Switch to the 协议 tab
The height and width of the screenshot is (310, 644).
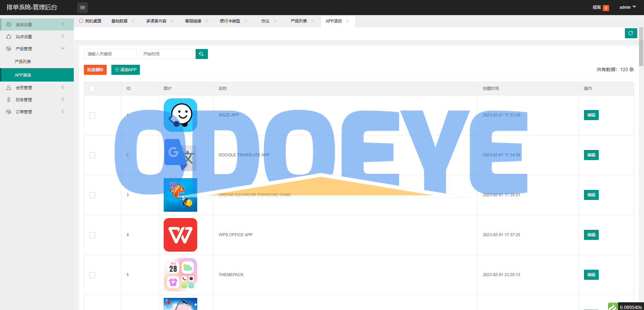266,21
